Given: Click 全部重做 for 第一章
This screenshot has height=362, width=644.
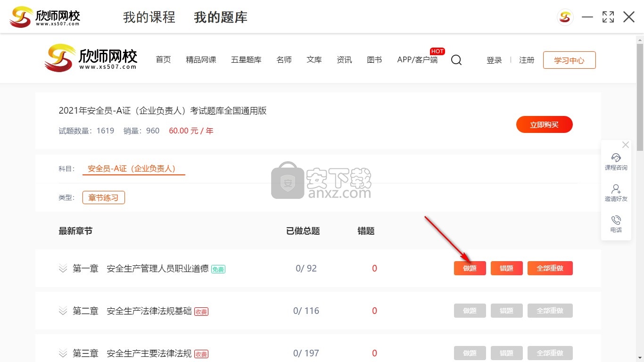Looking at the screenshot, I should click(x=550, y=268).
